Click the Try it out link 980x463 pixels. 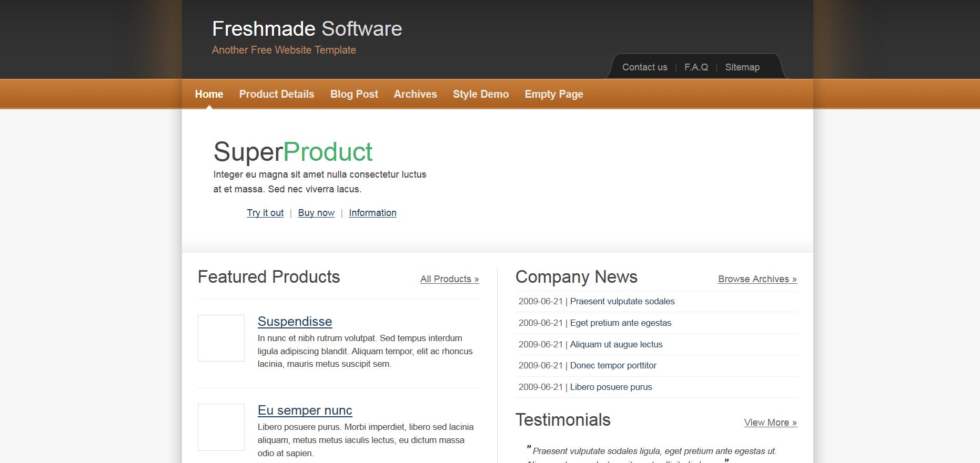[x=265, y=213]
